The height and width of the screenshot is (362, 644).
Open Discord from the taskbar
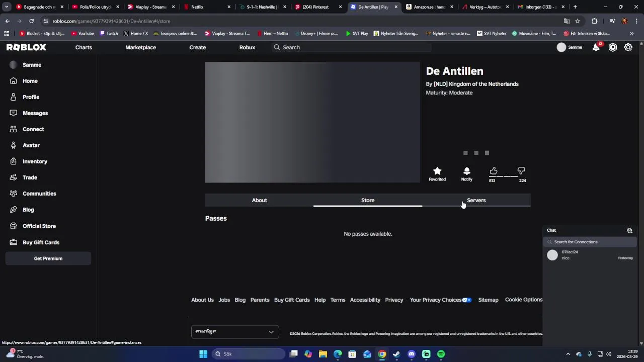pyautogui.click(x=412, y=354)
